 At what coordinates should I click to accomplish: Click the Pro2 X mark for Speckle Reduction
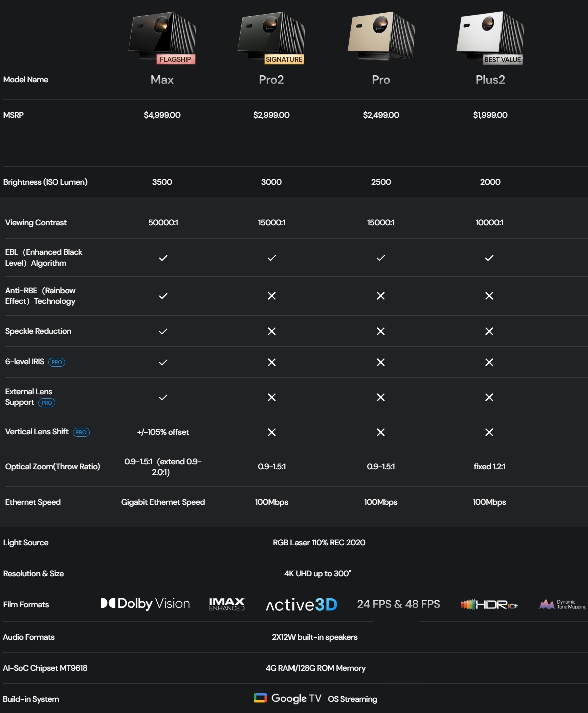(272, 331)
